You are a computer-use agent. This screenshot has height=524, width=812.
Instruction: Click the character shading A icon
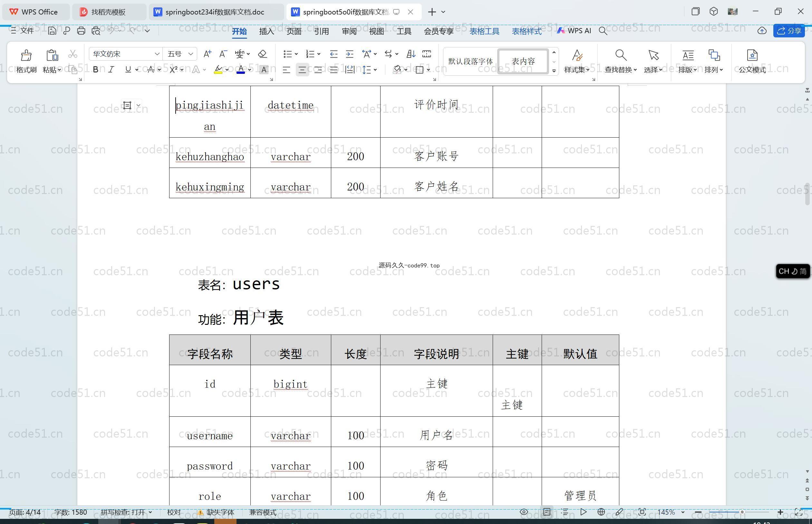[264, 70]
